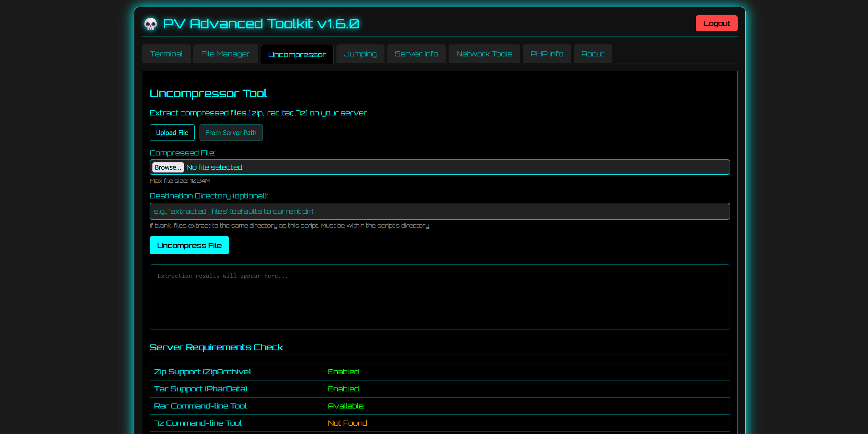Click the Browse file chooser button
Screen dimensions: 868x434
(168, 167)
